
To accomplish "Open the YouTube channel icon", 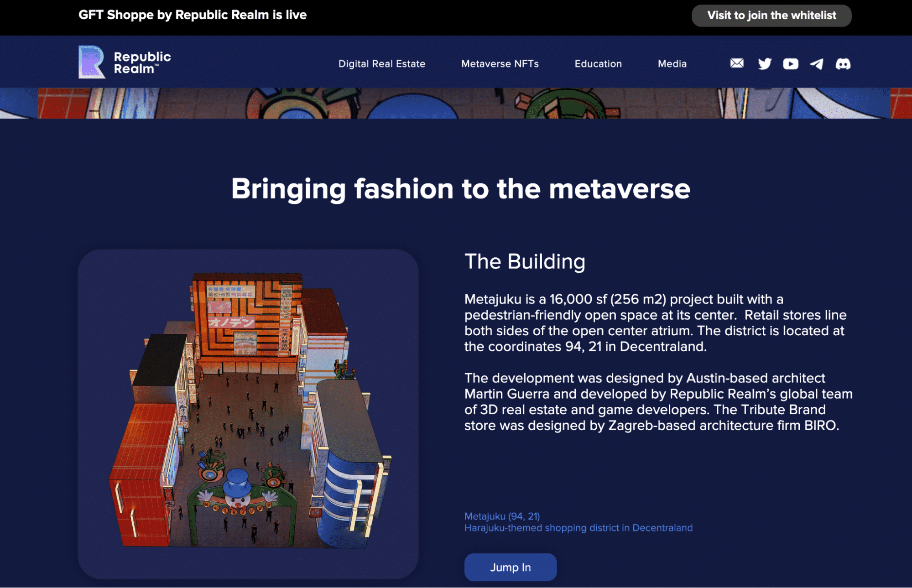I will point(791,63).
